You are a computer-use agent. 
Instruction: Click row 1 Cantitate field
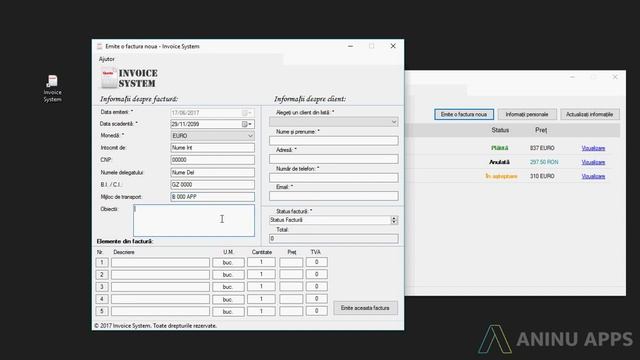(261, 262)
